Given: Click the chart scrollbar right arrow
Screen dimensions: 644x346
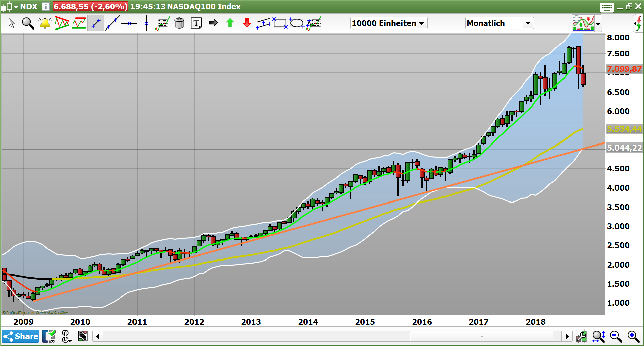Looking at the screenshot, I should (567, 336).
